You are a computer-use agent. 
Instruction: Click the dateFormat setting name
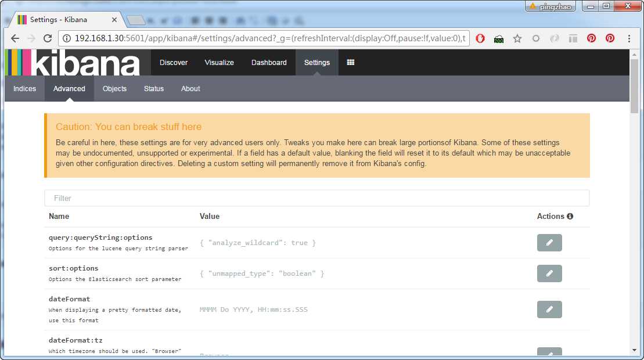tap(69, 299)
